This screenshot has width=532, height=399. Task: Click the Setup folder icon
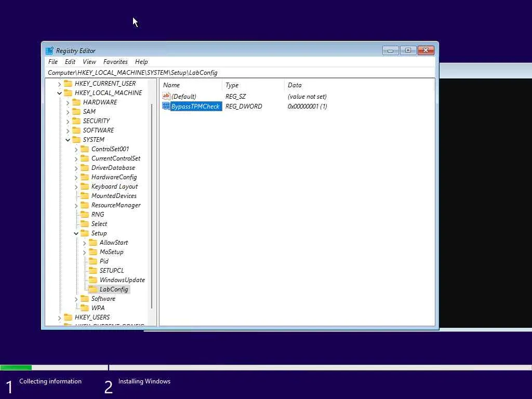[x=85, y=233]
